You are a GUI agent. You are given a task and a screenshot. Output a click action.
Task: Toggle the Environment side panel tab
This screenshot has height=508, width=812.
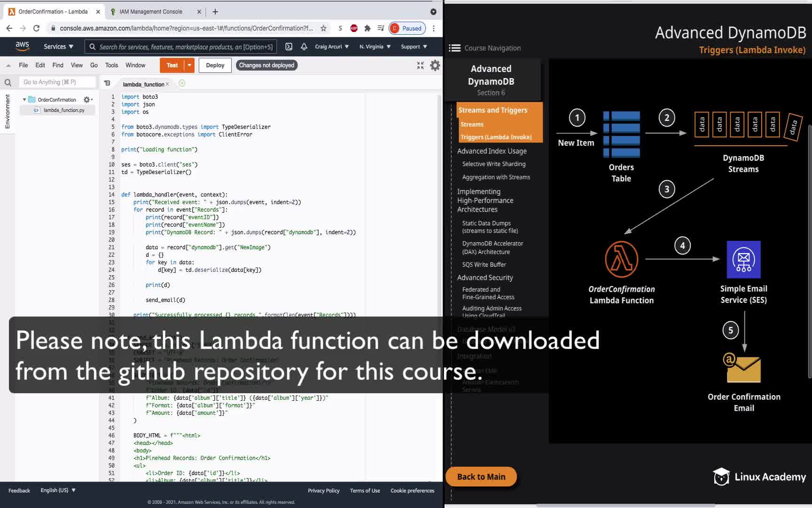click(x=7, y=111)
